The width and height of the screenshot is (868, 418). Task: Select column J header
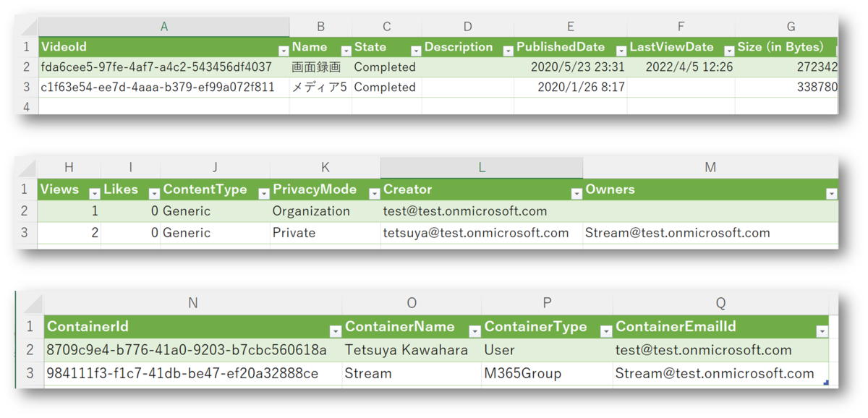coord(215,168)
